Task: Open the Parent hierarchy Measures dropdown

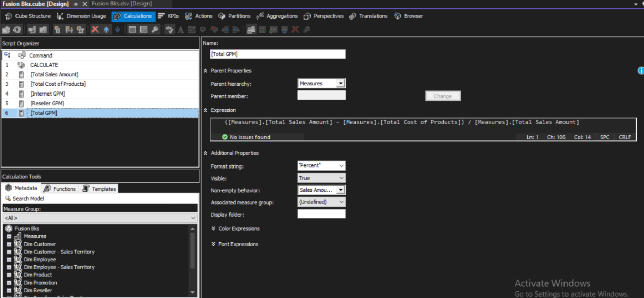Action: coord(341,83)
